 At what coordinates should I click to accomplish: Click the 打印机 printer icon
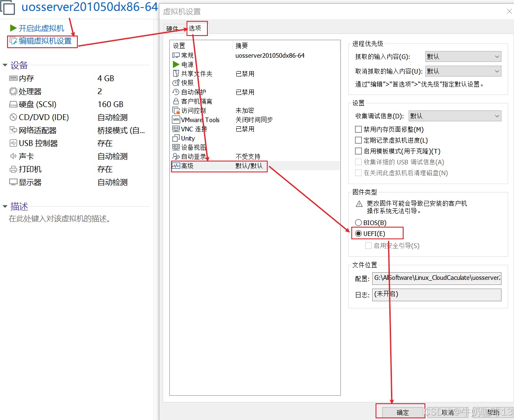tap(13, 169)
